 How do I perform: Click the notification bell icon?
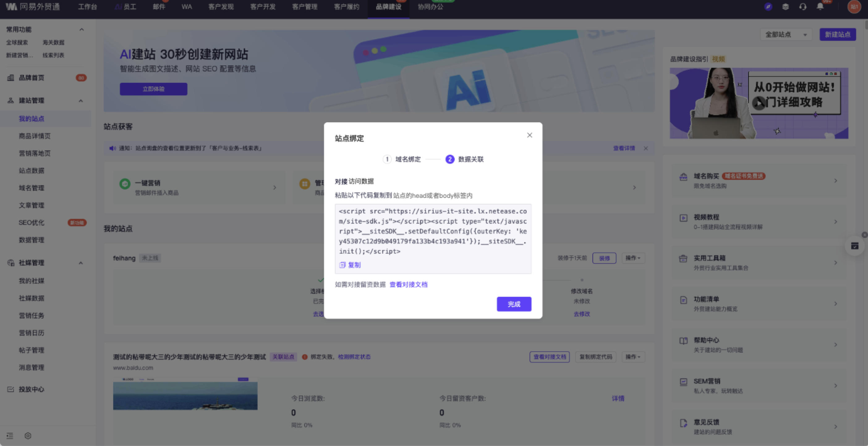(820, 7)
